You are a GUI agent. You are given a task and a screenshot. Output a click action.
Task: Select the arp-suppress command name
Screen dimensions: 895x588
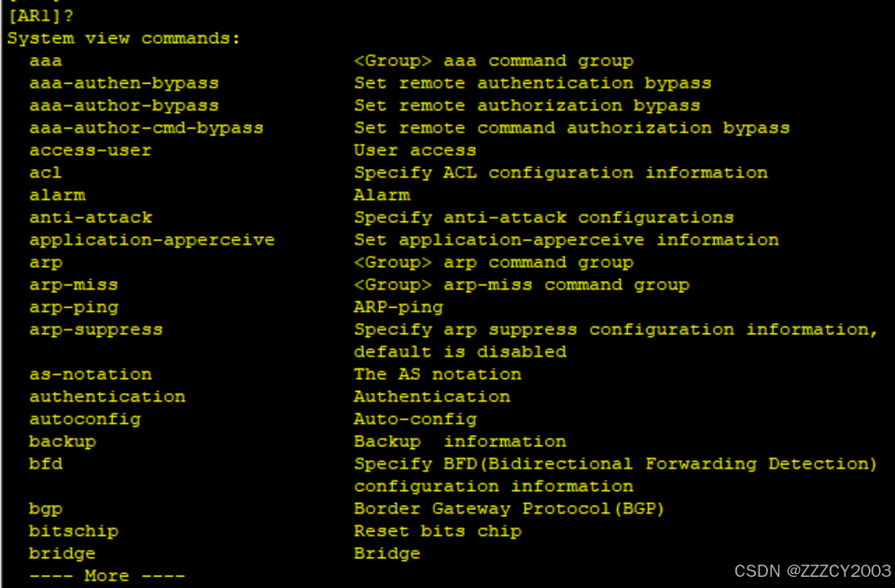[x=95, y=330]
